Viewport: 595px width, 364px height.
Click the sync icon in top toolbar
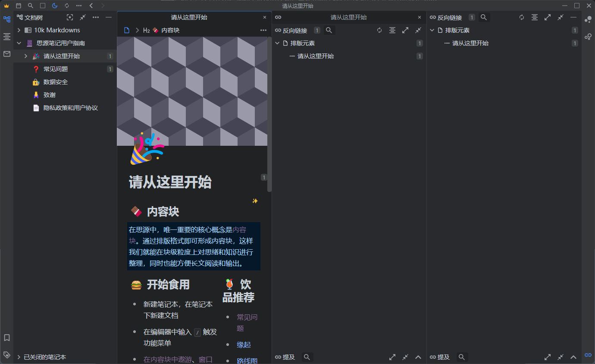coord(66,6)
